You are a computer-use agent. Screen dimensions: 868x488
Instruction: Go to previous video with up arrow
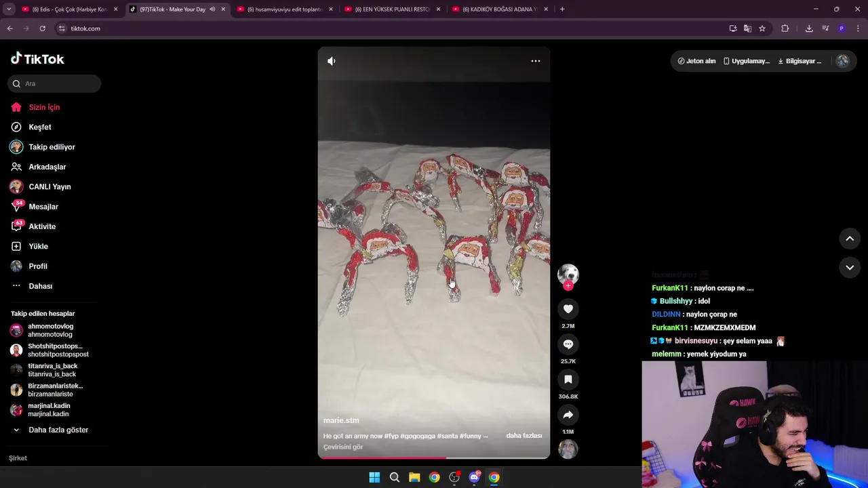tap(849, 239)
